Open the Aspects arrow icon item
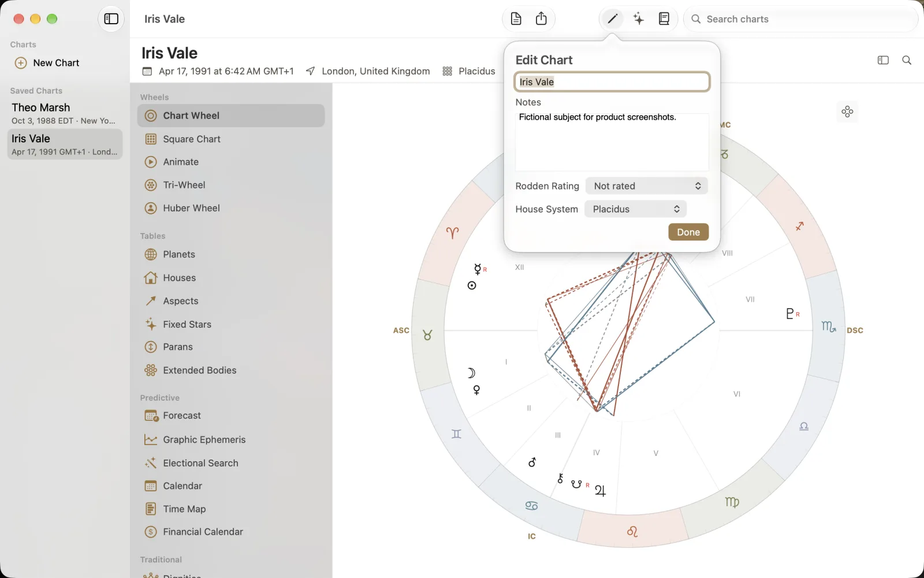924x578 pixels. (151, 301)
